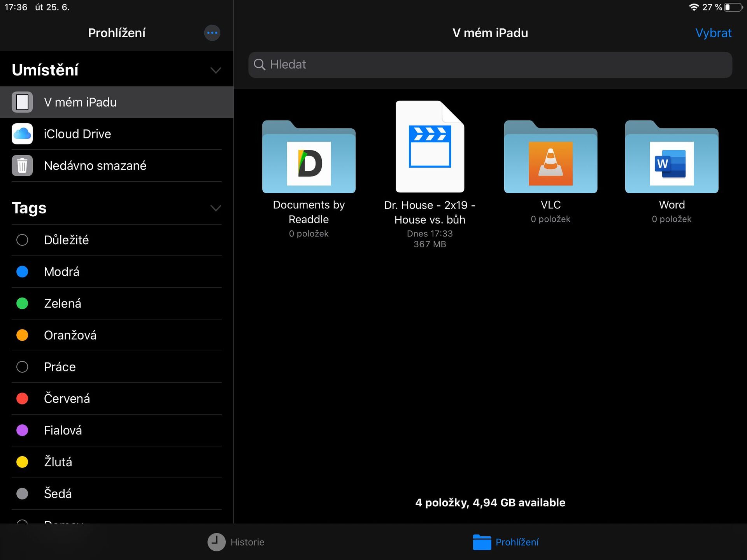The image size is (747, 560).
Task: Open the Hledat search field
Action: (489, 65)
